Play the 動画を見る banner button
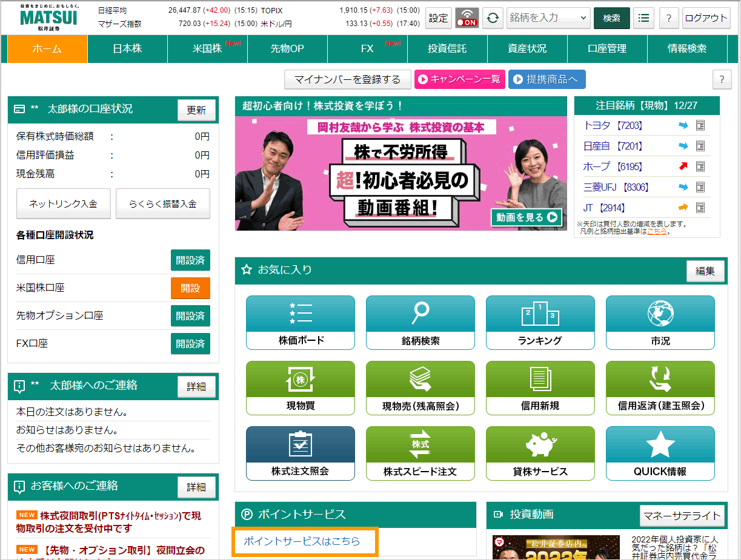 click(527, 217)
